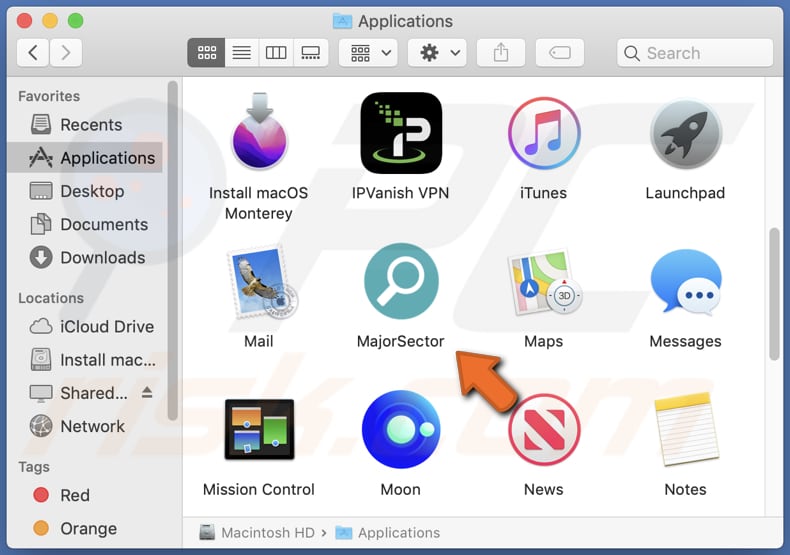Select the MajorSector magnifier icon
This screenshot has height=555, width=790.
click(x=401, y=281)
